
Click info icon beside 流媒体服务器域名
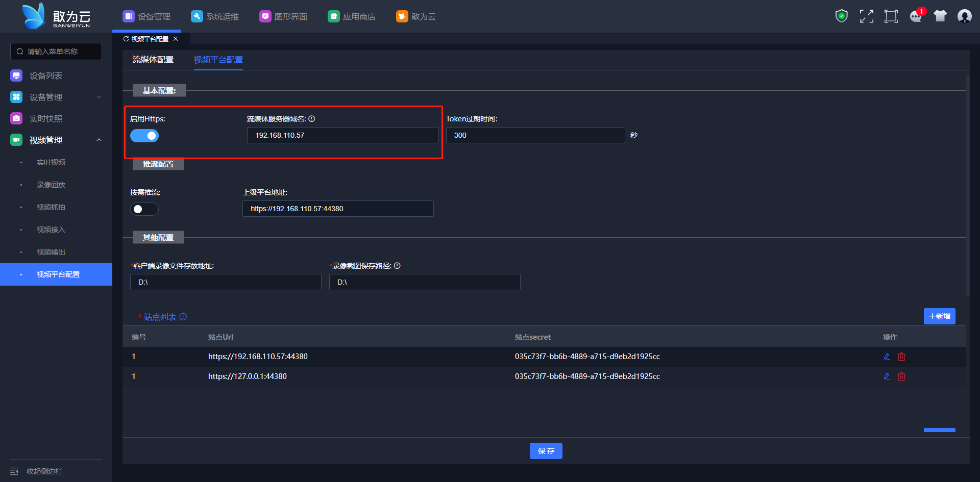click(312, 119)
